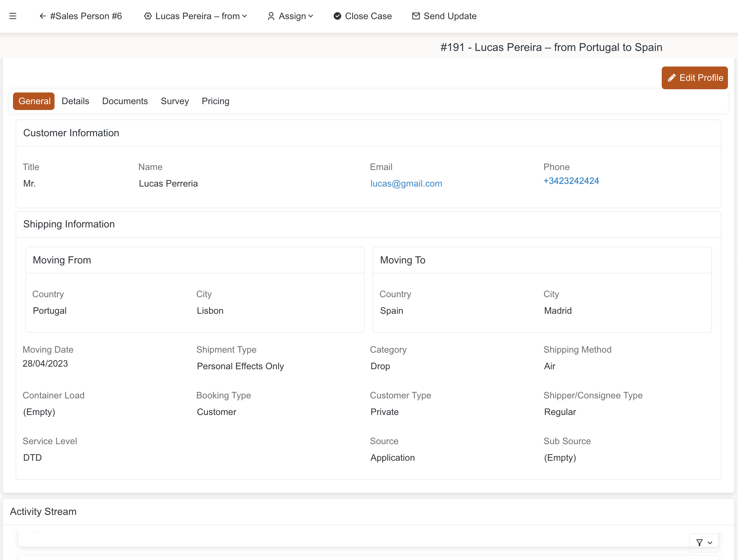Screen dimensions: 738x560
Task: Expand the Lucas Pereira – from dropdown
Action: click(x=245, y=16)
